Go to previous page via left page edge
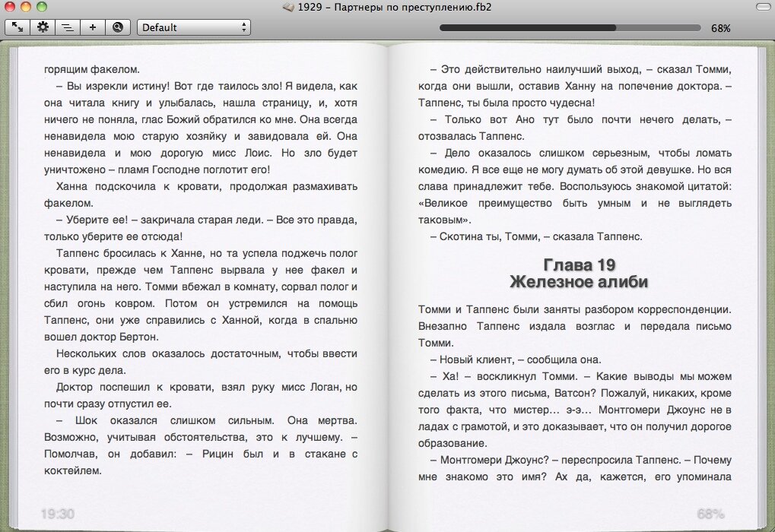 point(14,289)
